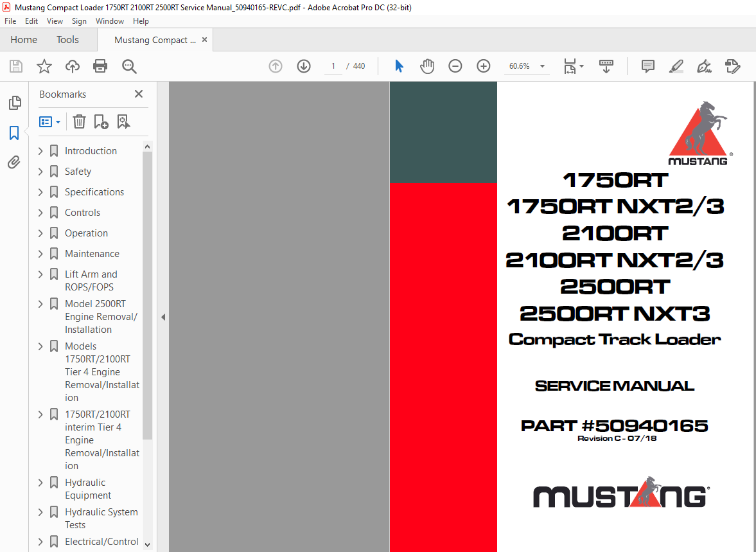Open the page thumbnails panel icon

click(x=15, y=102)
